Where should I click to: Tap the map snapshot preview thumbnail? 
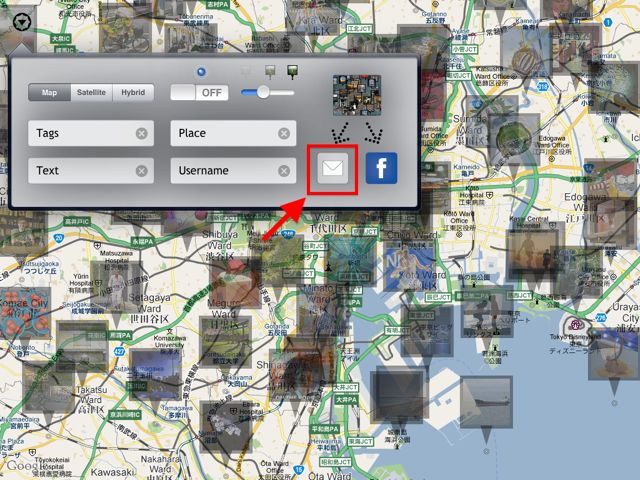coord(357,95)
